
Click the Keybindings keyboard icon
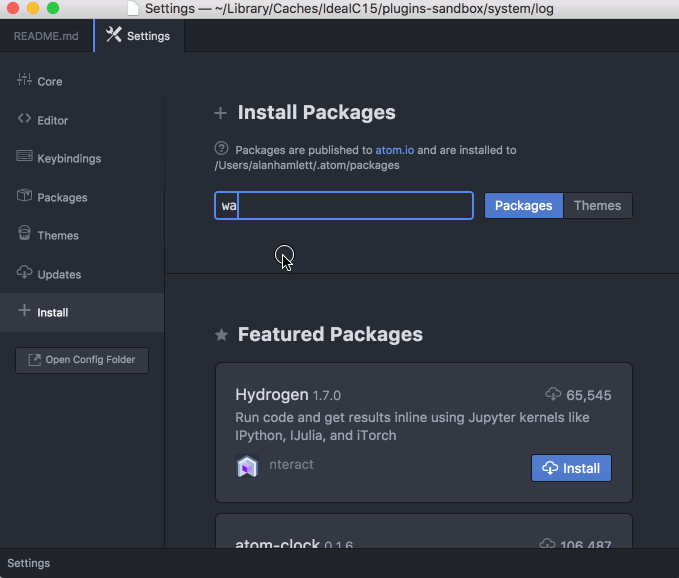24,155
